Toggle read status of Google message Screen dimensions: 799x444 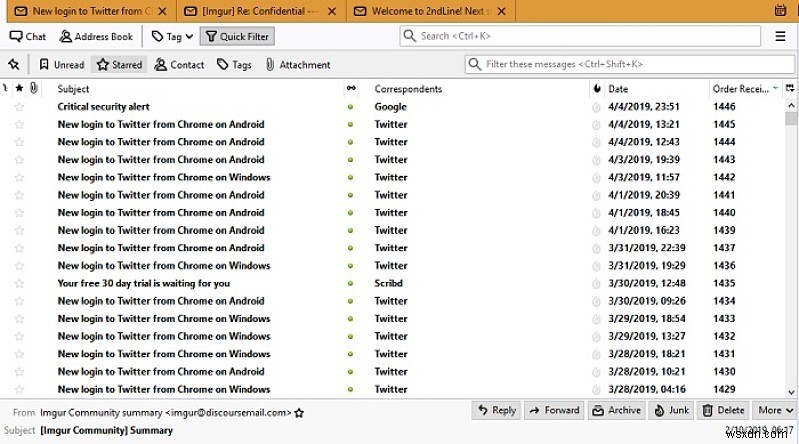pyautogui.click(x=351, y=107)
